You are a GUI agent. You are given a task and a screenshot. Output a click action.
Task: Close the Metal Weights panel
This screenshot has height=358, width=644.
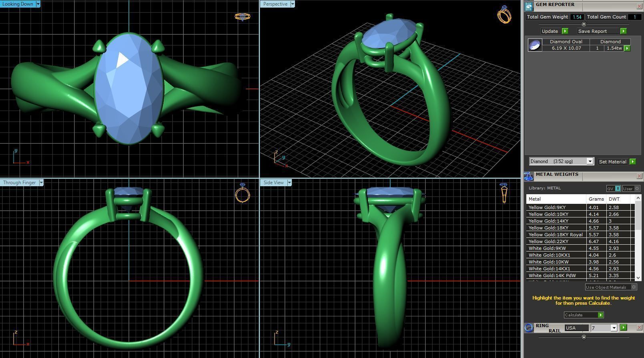tap(639, 176)
